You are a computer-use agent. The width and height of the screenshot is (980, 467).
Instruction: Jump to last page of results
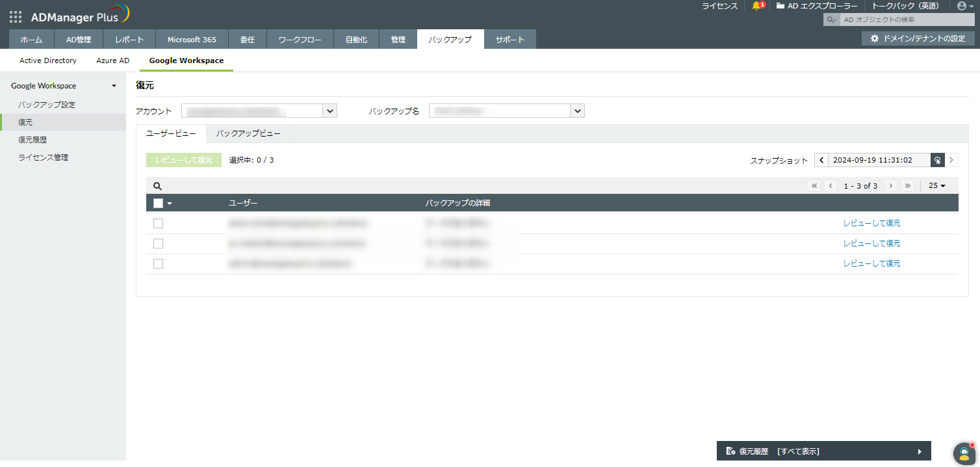click(907, 186)
